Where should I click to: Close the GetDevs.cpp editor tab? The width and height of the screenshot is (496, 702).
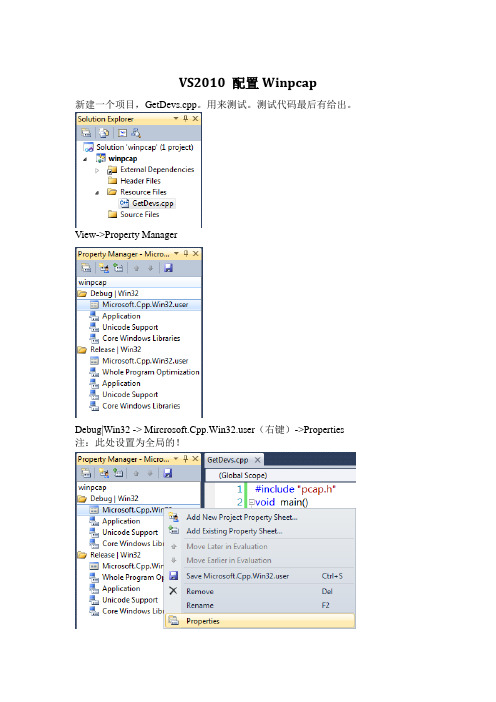(x=257, y=460)
